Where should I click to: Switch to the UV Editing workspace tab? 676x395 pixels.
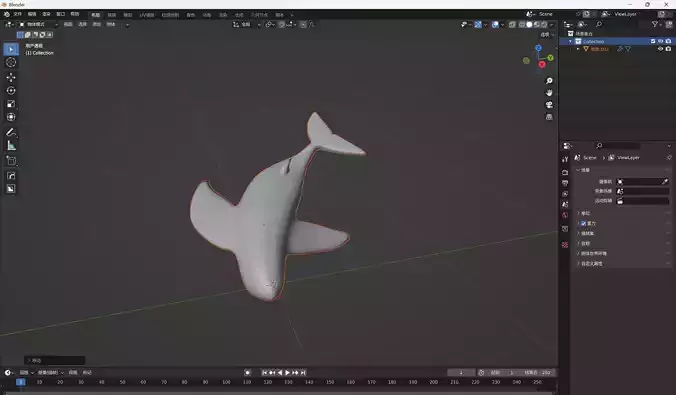point(147,15)
